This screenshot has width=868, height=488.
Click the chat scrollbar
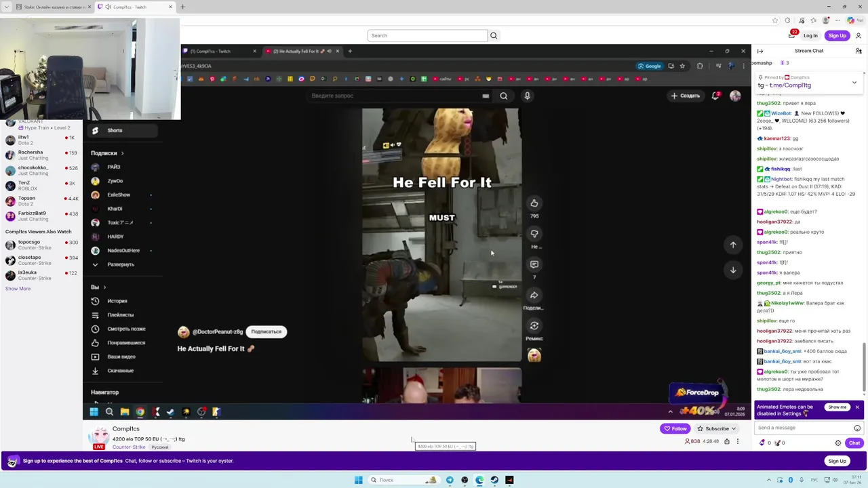[x=864, y=366]
